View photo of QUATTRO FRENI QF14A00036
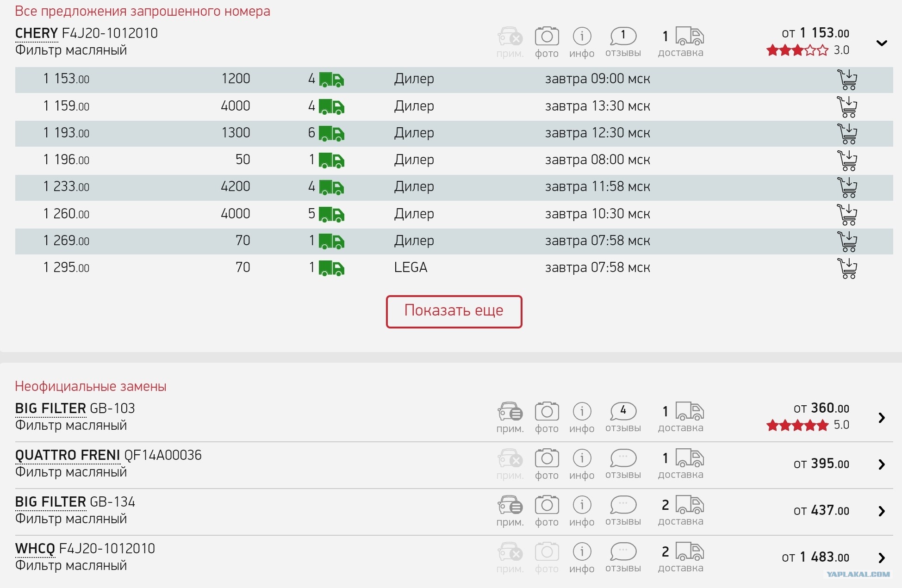902x588 pixels. (x=547, y=464)
